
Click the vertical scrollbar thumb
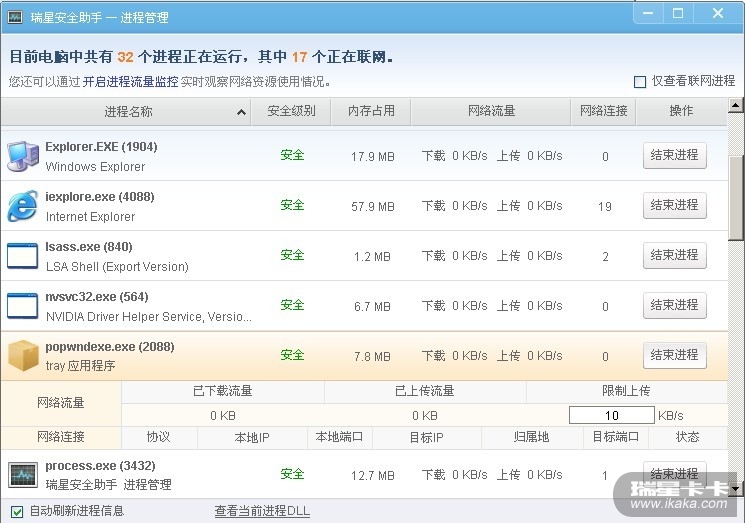coord(736,199)
